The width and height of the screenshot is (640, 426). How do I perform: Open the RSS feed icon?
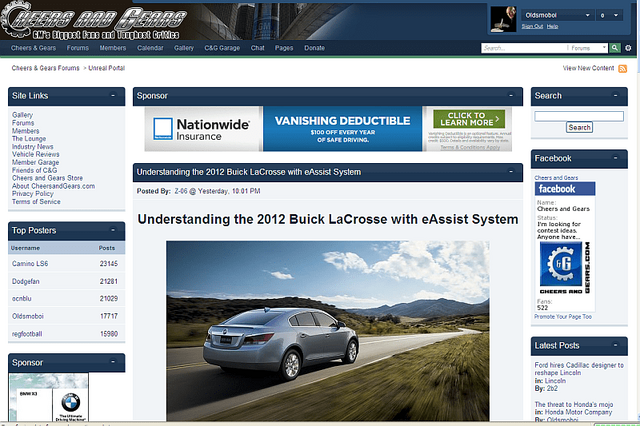[622, 69]
